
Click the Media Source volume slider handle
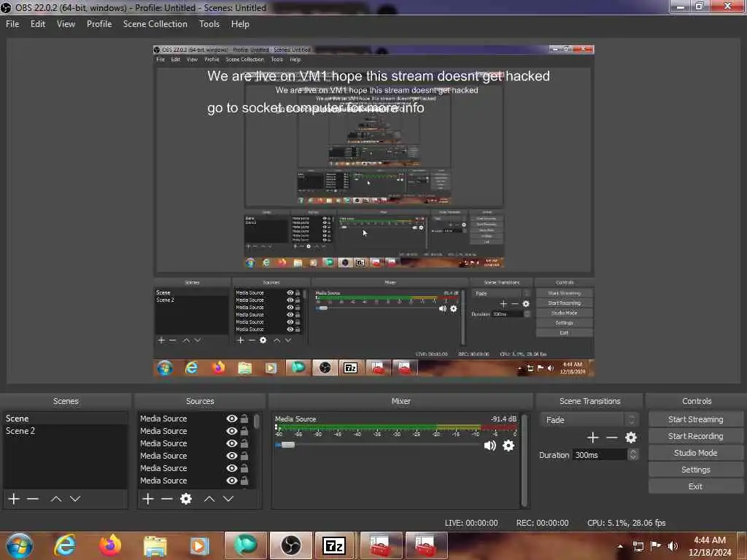click(x=287, y=445)
